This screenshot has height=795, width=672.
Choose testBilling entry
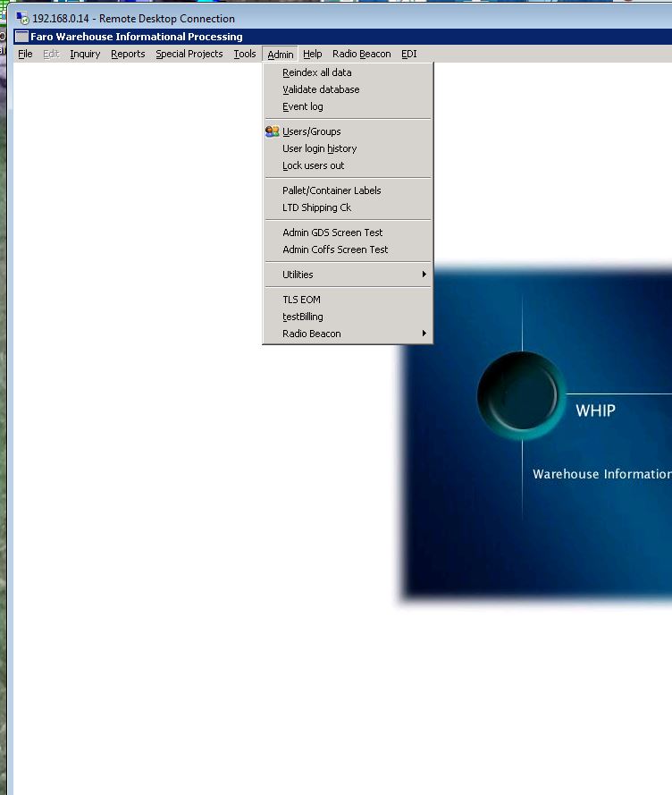coord(348,317)
